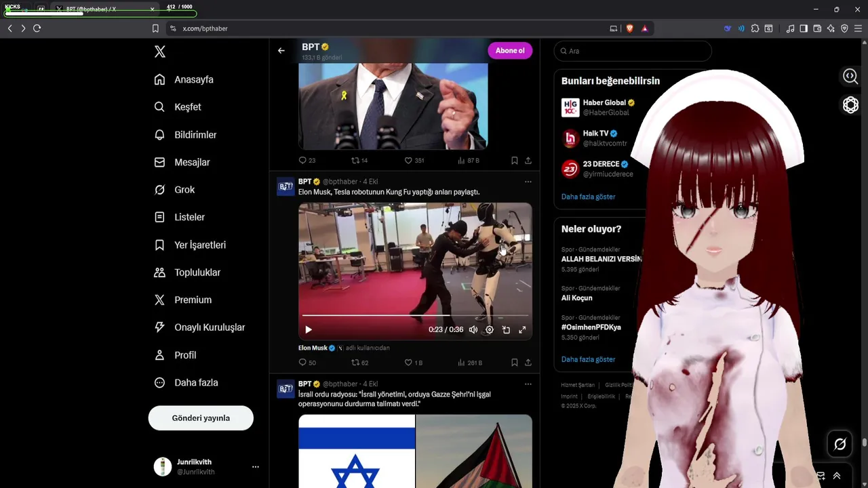Open Onaylı Kuruluşlar
This screenshot has height=488, width=868.
[199, 327]
